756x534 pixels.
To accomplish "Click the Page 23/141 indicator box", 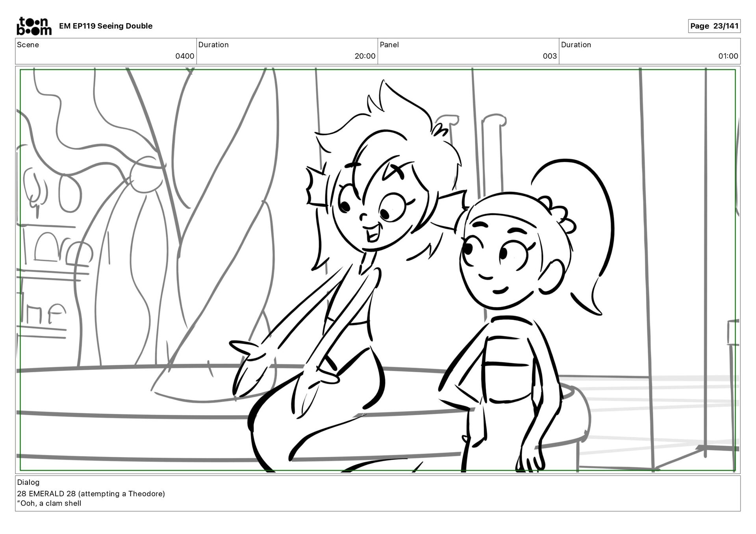I will pos(714,26).
